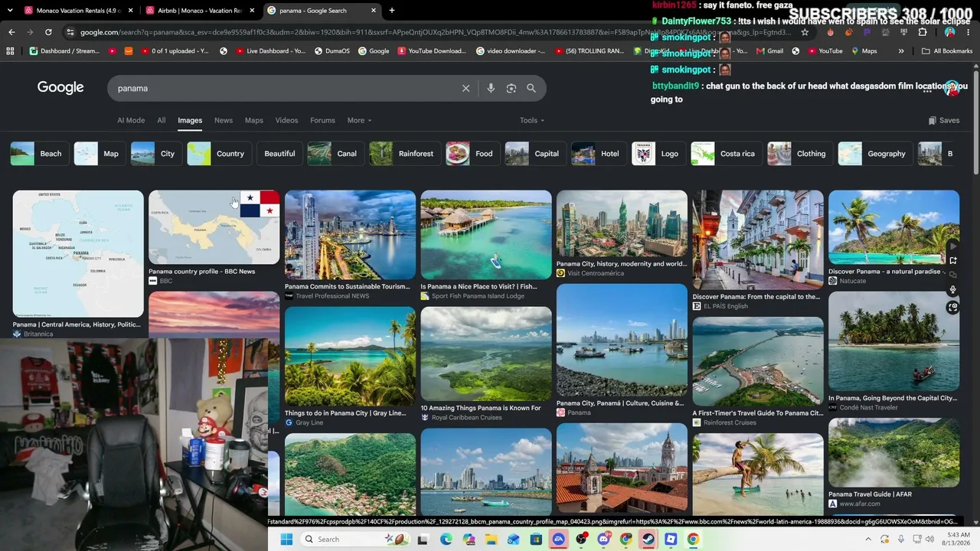Switch to the Videos tab
This screenshot has width=980, height=551.
click(x=286, y=120)
